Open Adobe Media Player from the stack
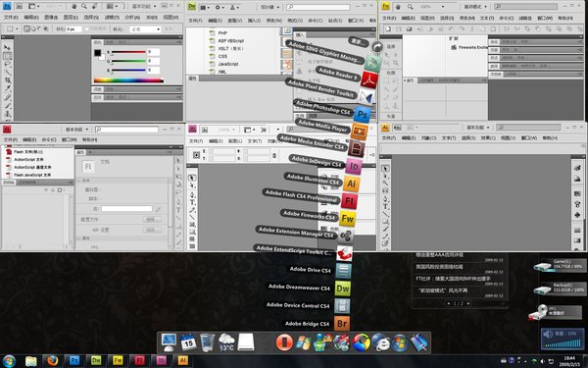This screenshot has width=588, height=368. [x=359, y=131]
